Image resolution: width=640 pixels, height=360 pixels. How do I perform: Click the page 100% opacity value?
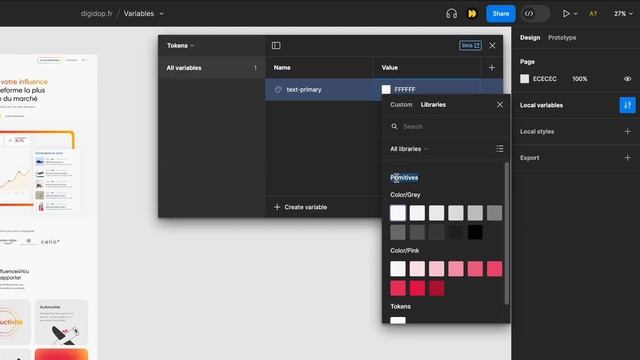579,79
